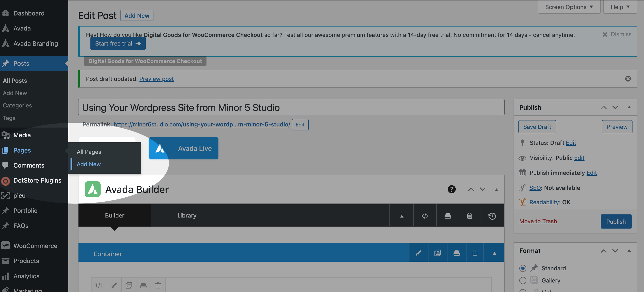Open the Avada Builder help icon
The image size is (644, 292).
point(451,189)
